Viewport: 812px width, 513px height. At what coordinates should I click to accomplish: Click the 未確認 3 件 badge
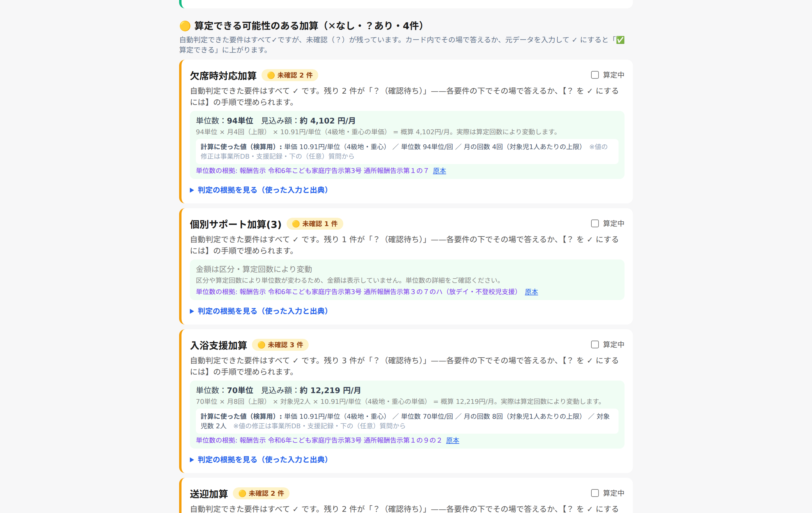pos(280,344)
